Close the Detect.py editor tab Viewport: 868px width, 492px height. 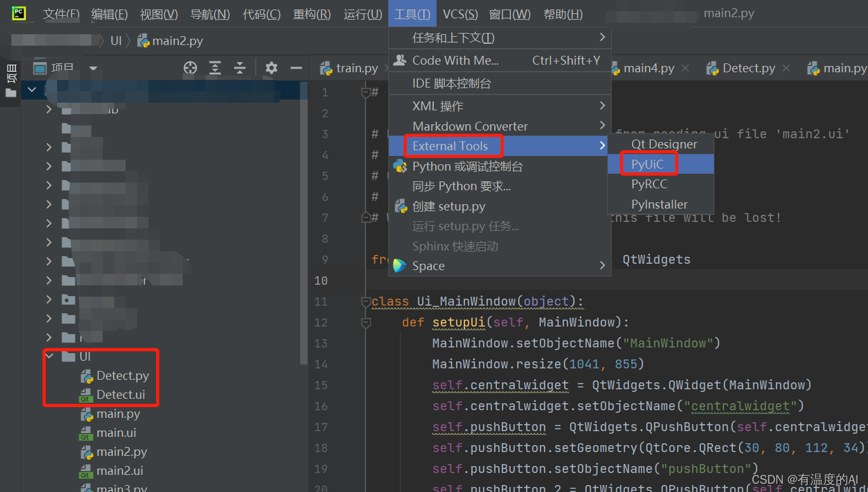tap(786, 68)
